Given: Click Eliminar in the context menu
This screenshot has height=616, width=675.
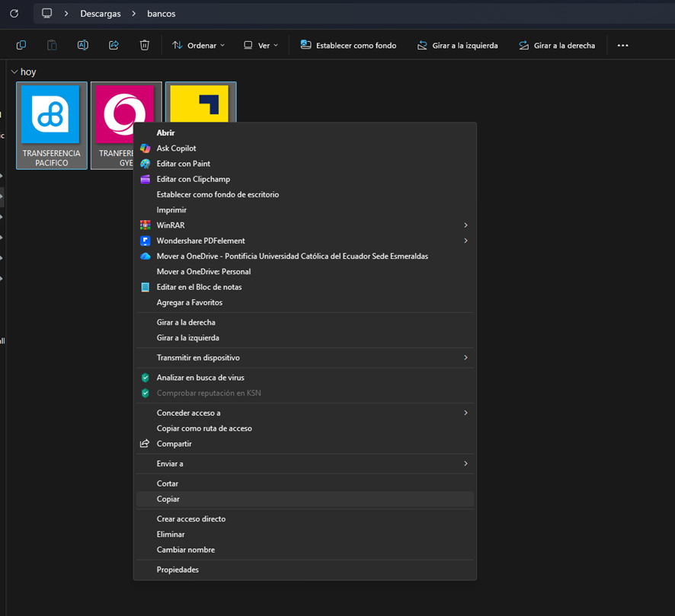Looking at the screenshot, I should pos(305,535).
